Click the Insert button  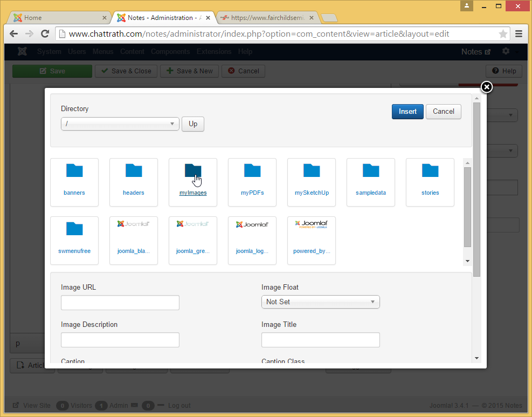407,112
